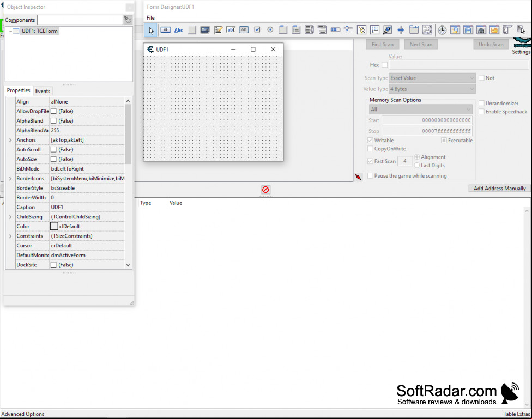Pick the Save Dialog component icon
532x419 pixels.
point(468,30)
